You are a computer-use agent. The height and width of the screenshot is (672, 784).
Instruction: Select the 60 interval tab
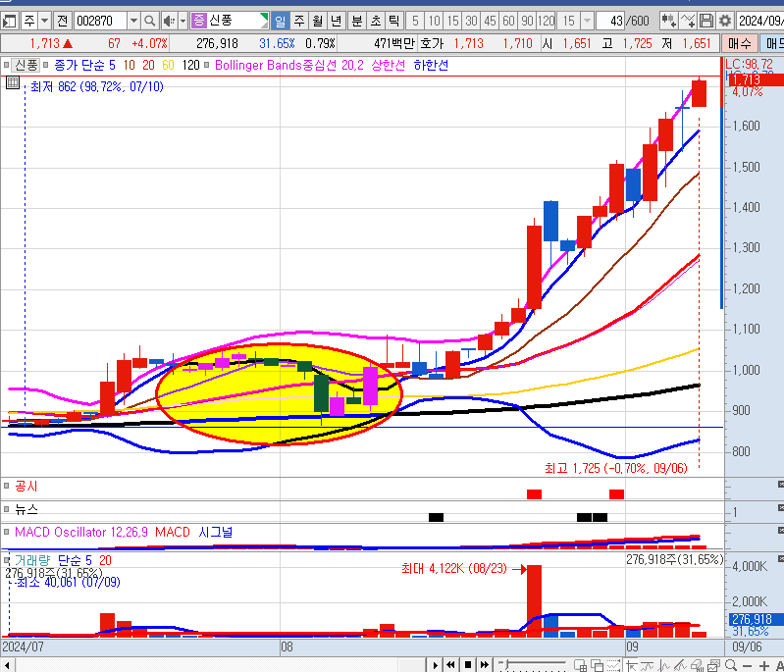point(509,21)
